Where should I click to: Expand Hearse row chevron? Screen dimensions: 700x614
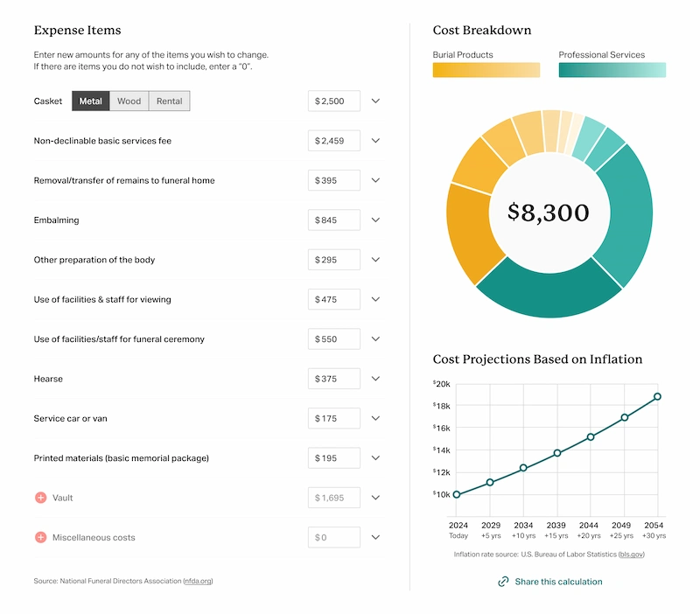click(x=375, y=379)
